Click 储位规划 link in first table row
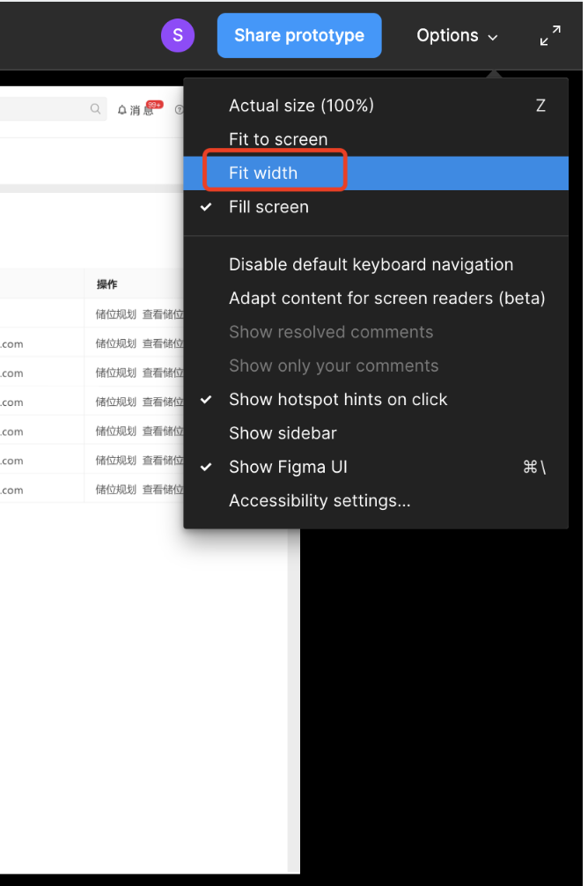This screenshot has width=588, height=886. (115, 314)
